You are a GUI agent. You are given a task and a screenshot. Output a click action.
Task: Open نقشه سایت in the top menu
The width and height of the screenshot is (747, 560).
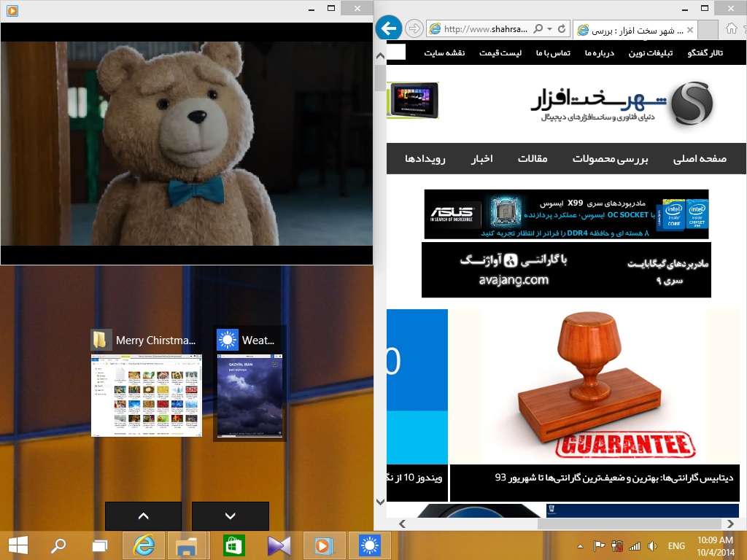click(x=444, y=52)
